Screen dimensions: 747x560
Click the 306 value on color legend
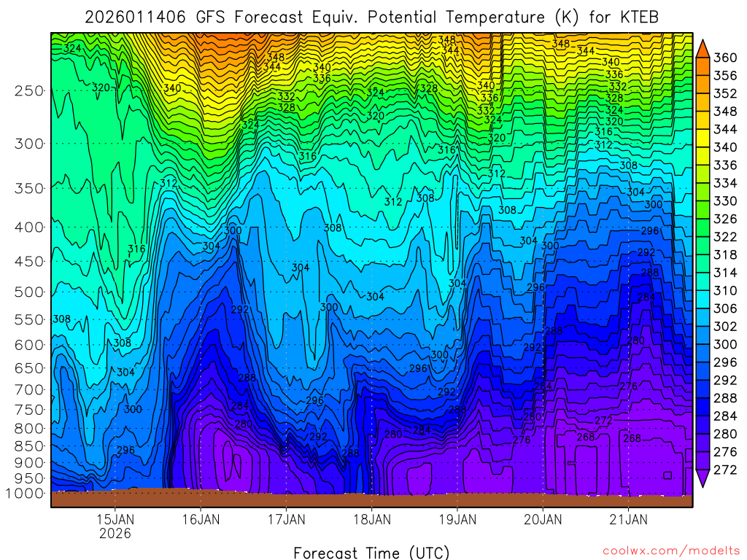(x=725, y=308)
